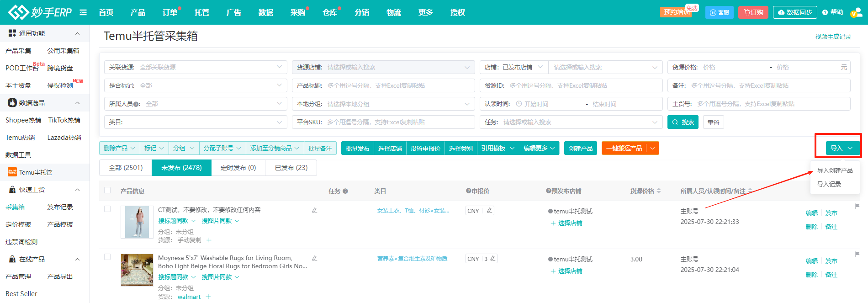Screen dimensions: 868x303
Task: Open 采集箱 in the sidebar
Action: (x=15, y=207)
